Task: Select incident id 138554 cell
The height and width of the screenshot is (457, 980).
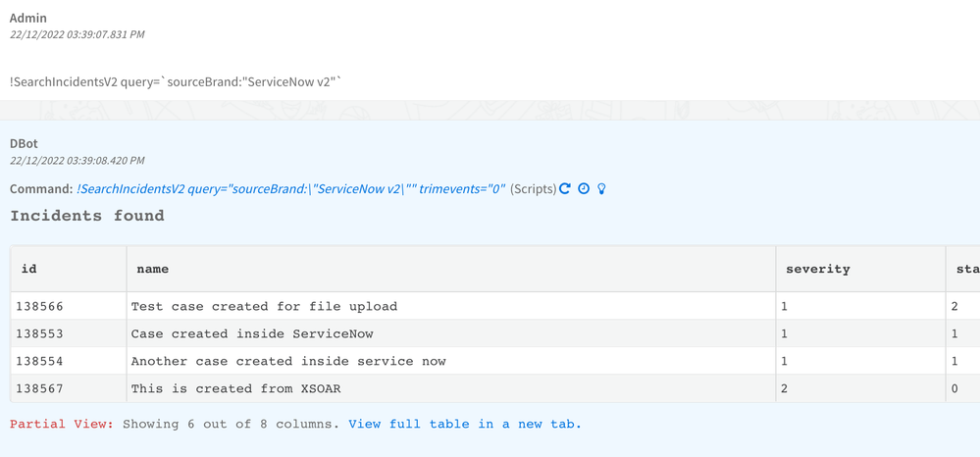Action: coord(39,361)
